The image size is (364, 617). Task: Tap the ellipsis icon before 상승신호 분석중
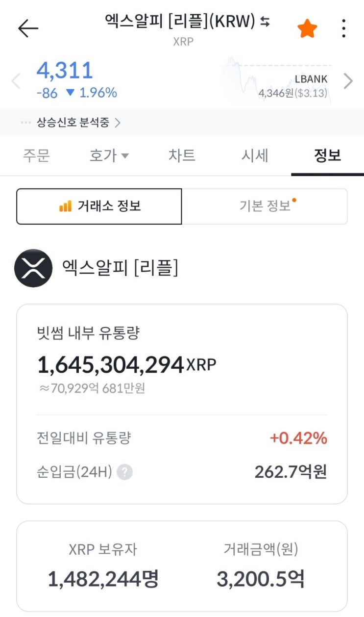coord(25,123)
